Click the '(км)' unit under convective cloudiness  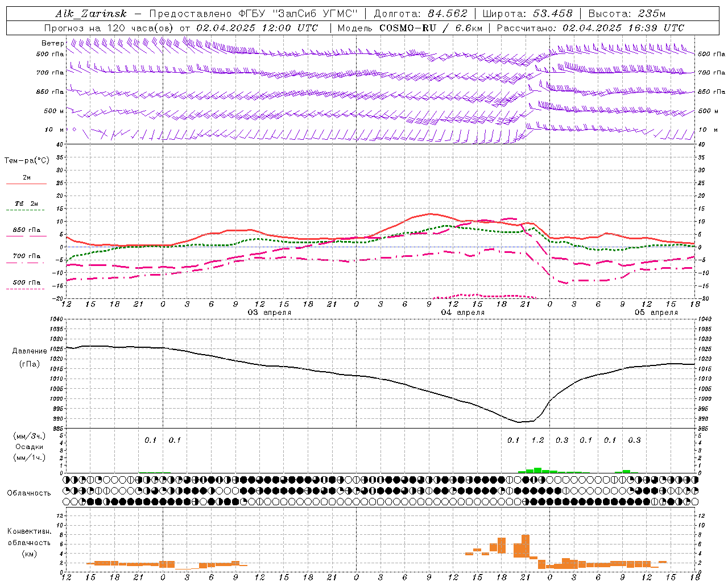pyautogui.click(x=30, y=553)
